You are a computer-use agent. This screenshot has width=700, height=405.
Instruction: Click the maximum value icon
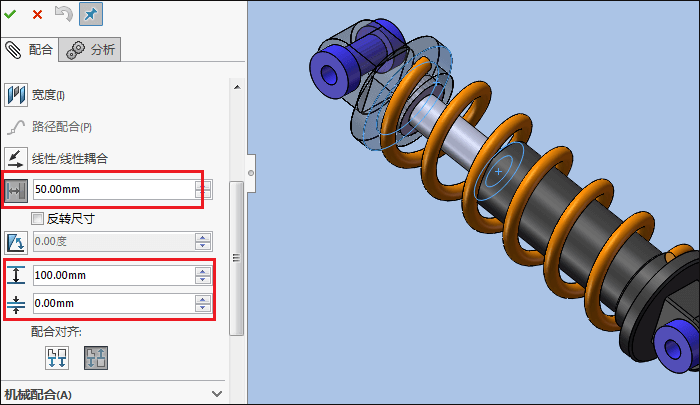[16, 275]
